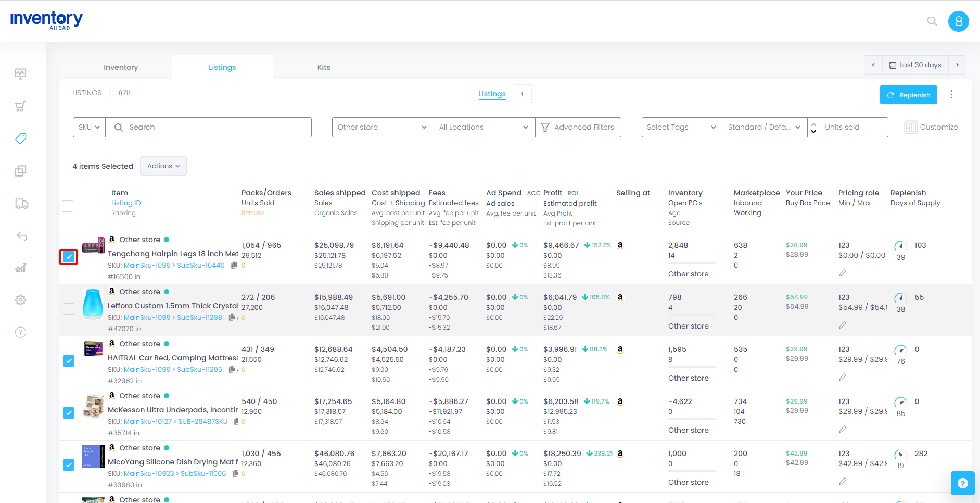The image size is (980, 503).
Task: Edit pricing pencil for Tengchang Hairpin Legs row
Action: pyautogui.click(x=843, y=273)
